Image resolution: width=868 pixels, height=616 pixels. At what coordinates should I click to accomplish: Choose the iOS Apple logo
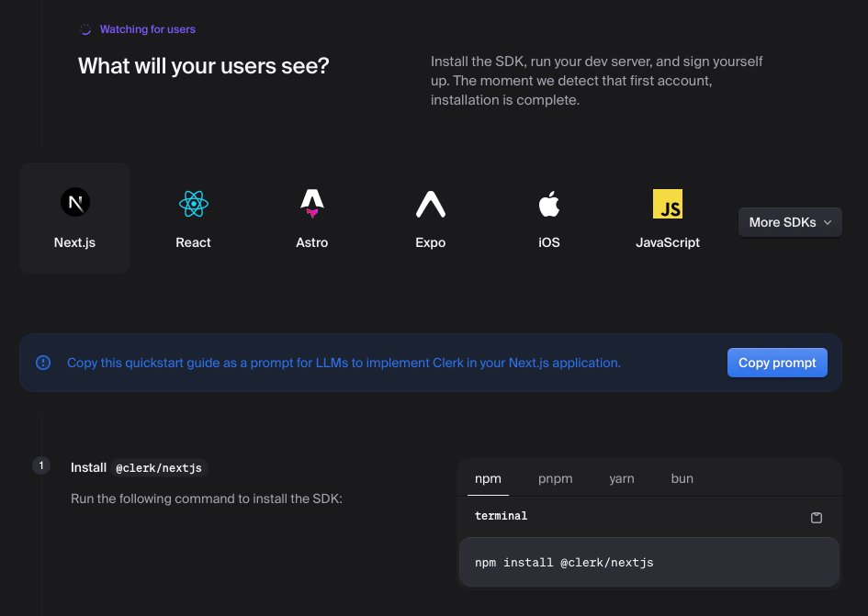pyautogui.click(x=549, y=204)
